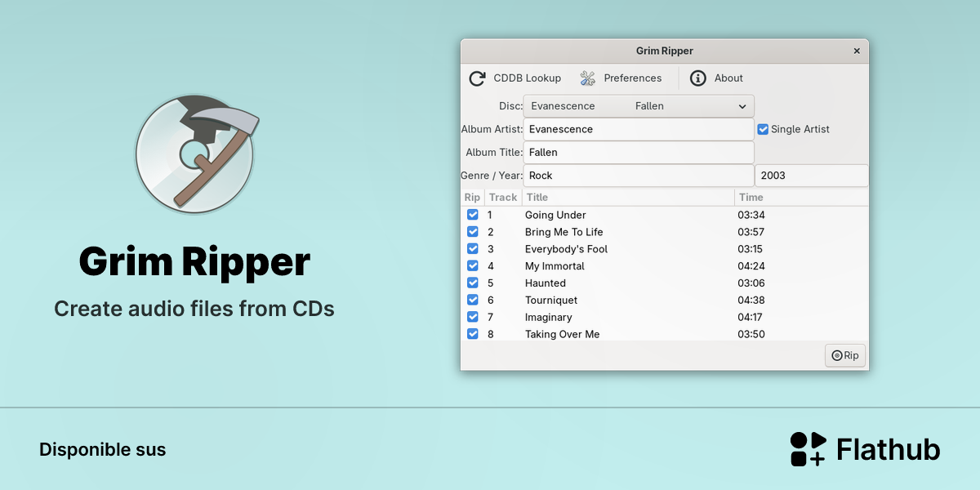Click the time 03:06
Viewport: 980px width, 490px height.
751,283
